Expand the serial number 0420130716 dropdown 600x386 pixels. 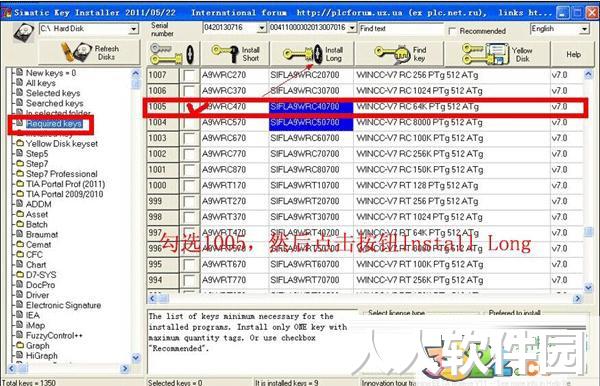(x=262, y=28)
